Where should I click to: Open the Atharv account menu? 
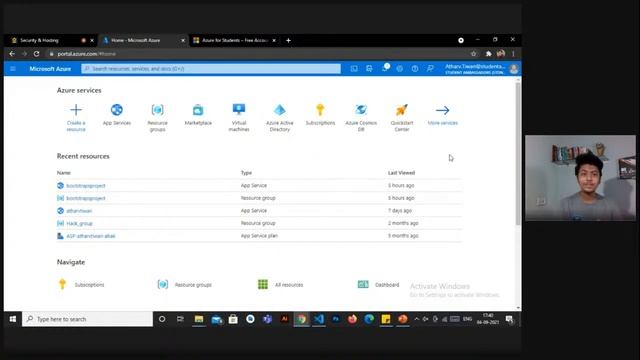(481, 69)
